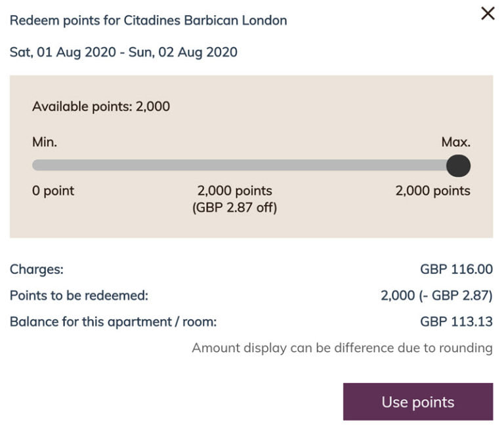Click the Available points: 2,000 text
The width and height of the screenshot is (504, 432).
click(101, 106)
